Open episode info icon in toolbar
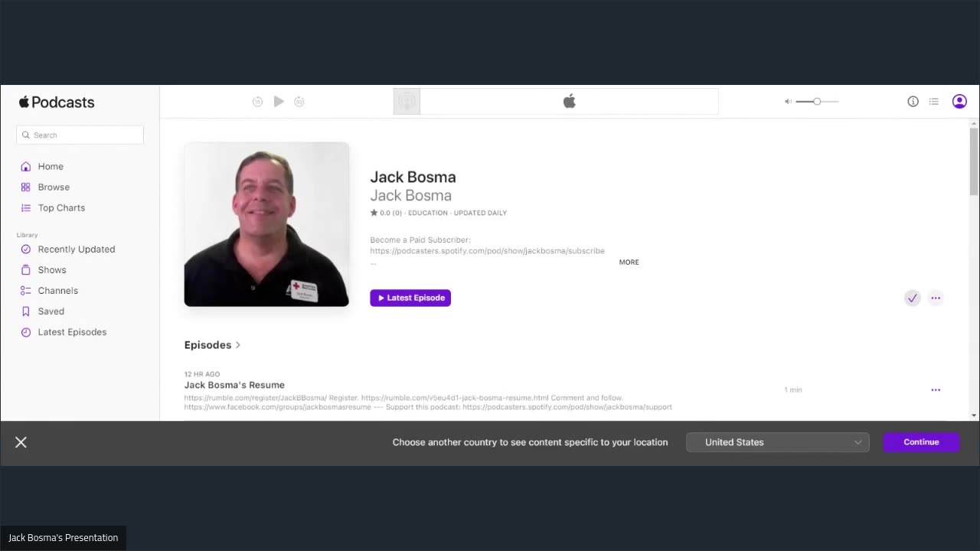The width and height of the screenshot is (980, 551). (913, 101)
